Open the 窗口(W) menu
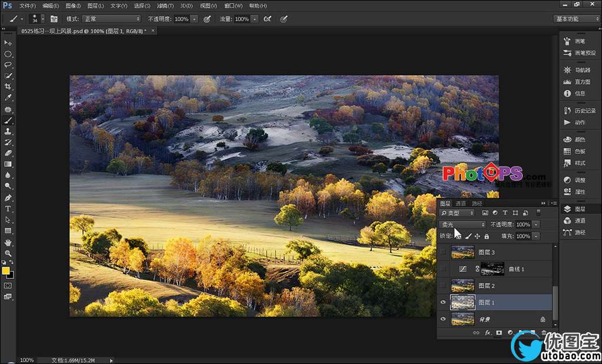The image size is (602, 364). (x=233, y=6)
